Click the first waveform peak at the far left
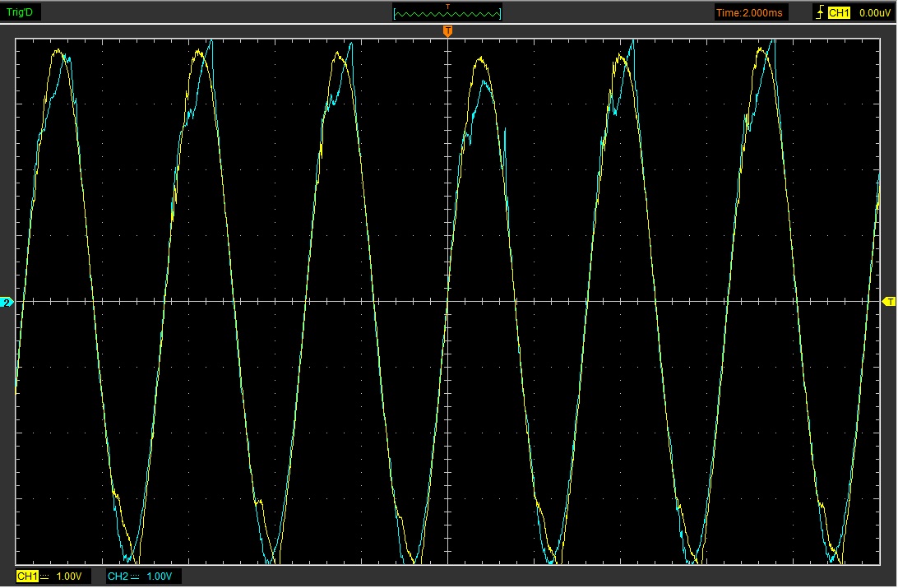 [58, 51]
